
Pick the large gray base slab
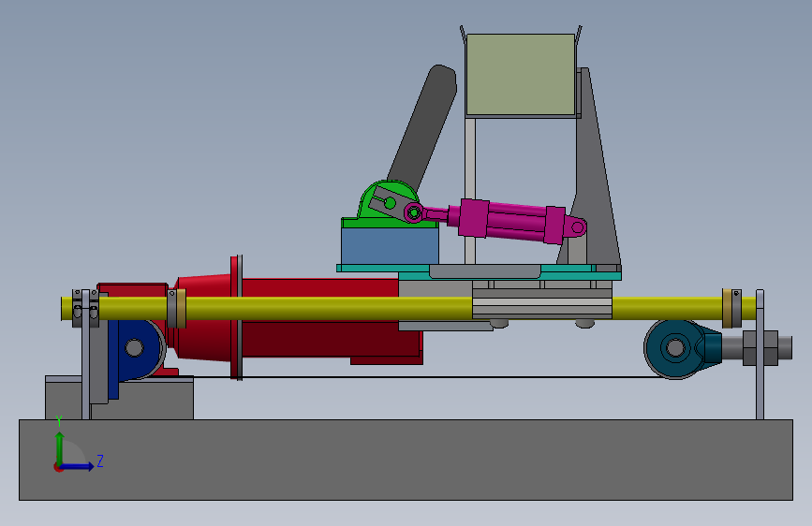[x=406, y=460]
